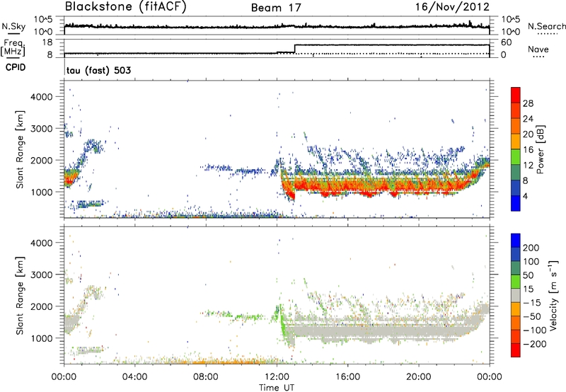
Task: Click the red power scatter band at 16:00
Action: [347, 185]
